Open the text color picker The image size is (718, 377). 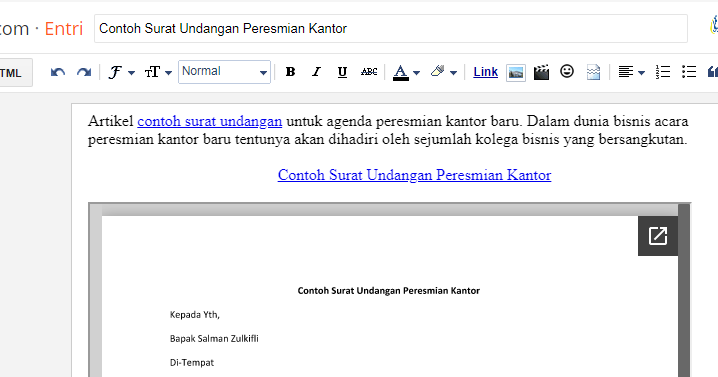tap(406, 72)
